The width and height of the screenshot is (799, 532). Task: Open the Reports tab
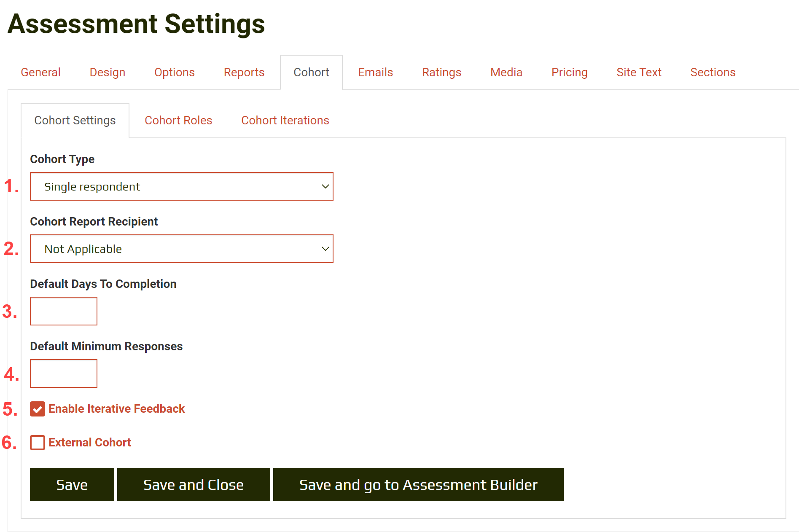point(244,72)
